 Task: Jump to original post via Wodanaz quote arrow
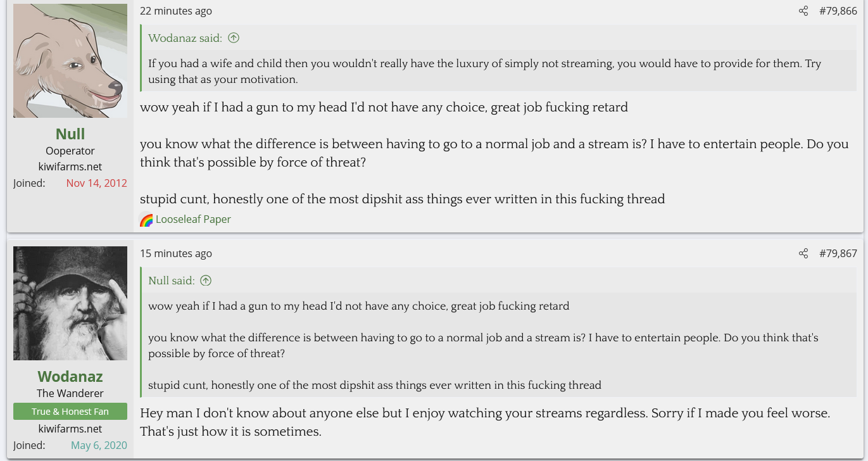pos(234,38)
